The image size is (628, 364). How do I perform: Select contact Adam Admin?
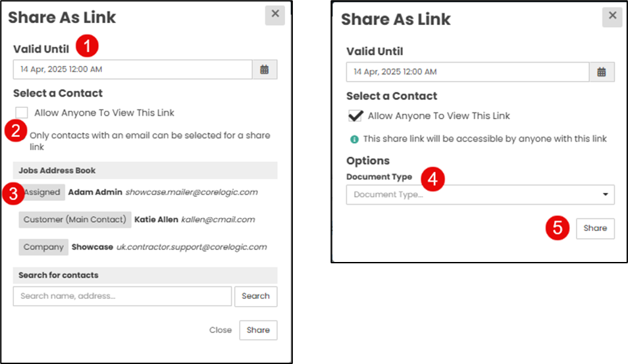click(x=95, y=192)
